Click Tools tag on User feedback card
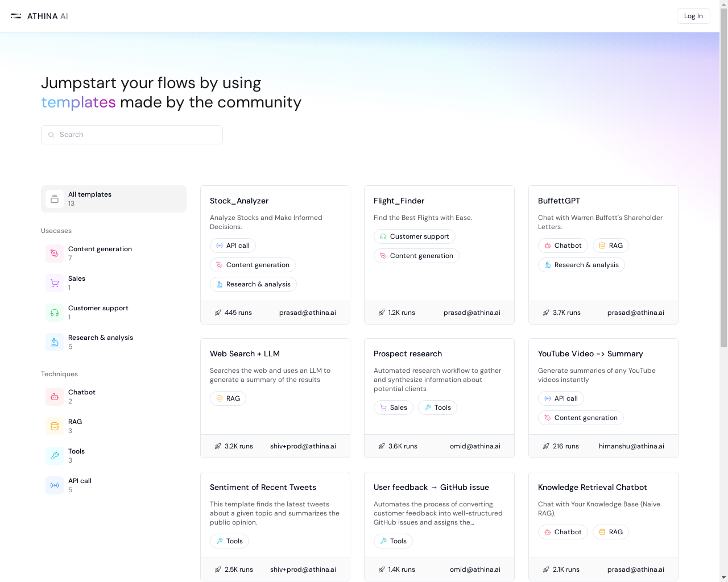Viewport: 728px width, 582px height. coord(393,541)
